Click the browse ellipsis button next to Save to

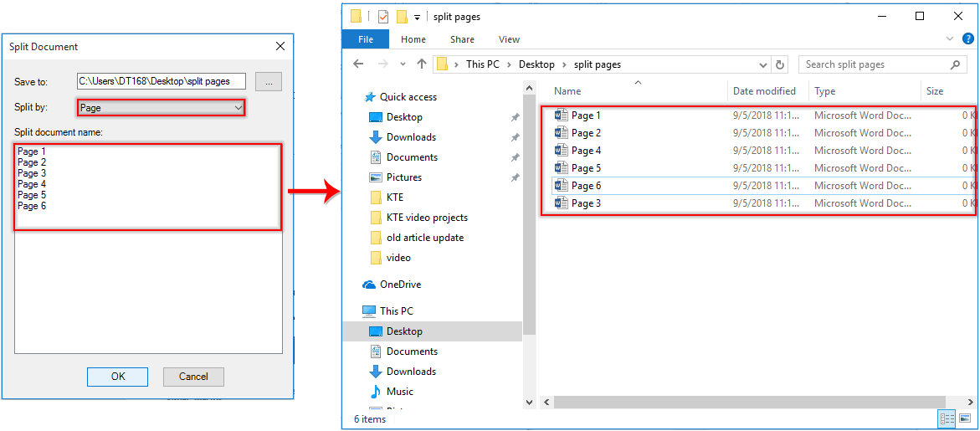point(269,81)
